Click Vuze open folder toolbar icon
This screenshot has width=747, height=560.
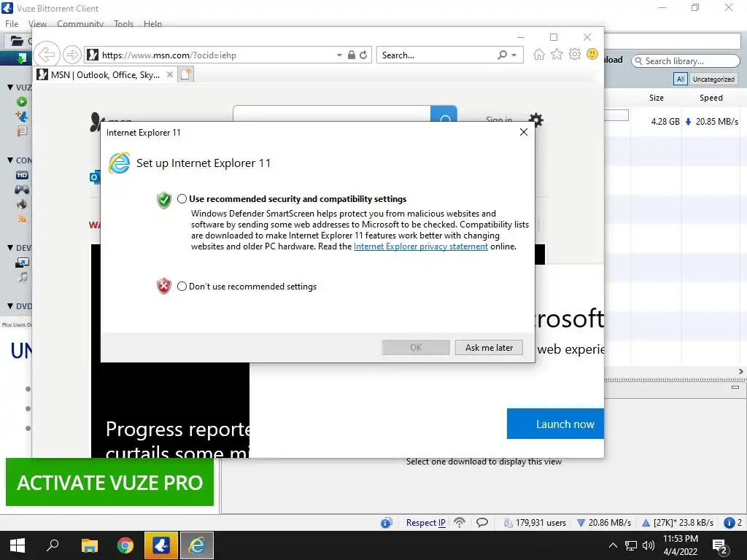tap(18, 41)
